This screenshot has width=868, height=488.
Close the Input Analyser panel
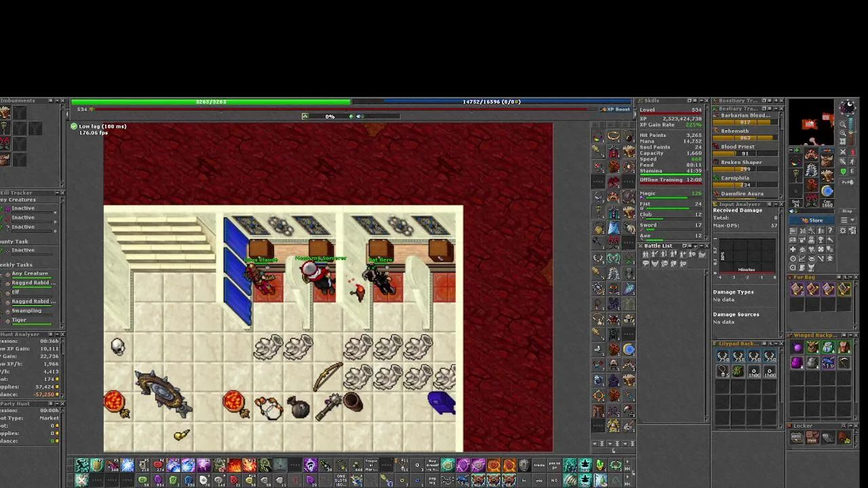click(x=781, y=204)
